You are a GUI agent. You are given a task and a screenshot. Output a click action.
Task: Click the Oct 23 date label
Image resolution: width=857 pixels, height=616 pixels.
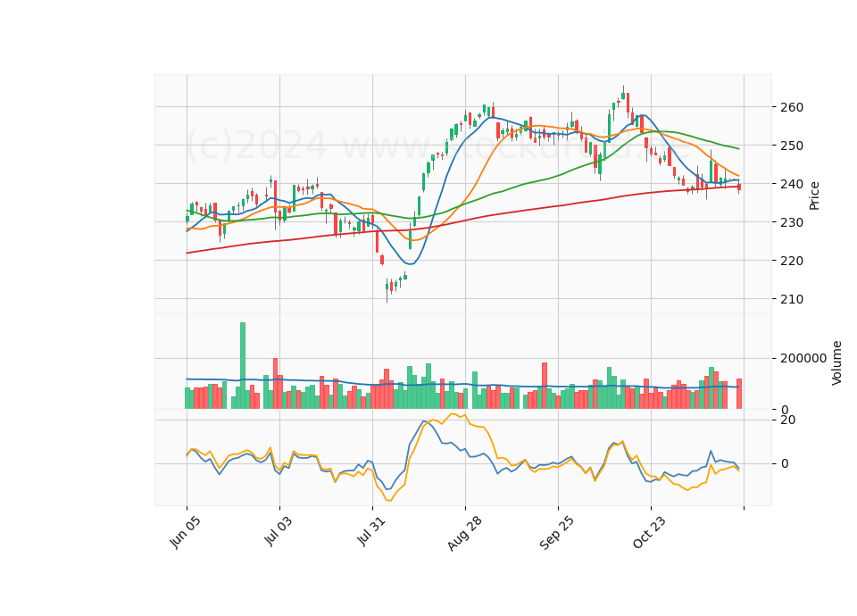pos(650,532)
